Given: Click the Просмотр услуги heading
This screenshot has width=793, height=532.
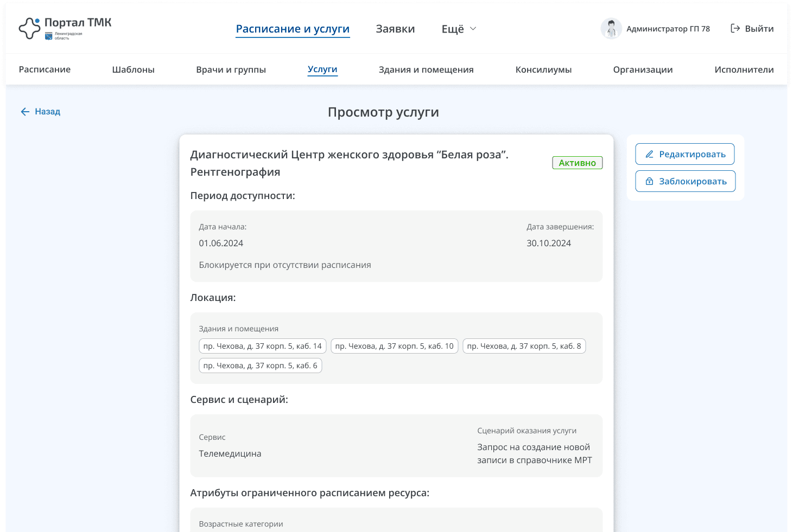Looking at the screenshot, I should [x=383, y=112].
